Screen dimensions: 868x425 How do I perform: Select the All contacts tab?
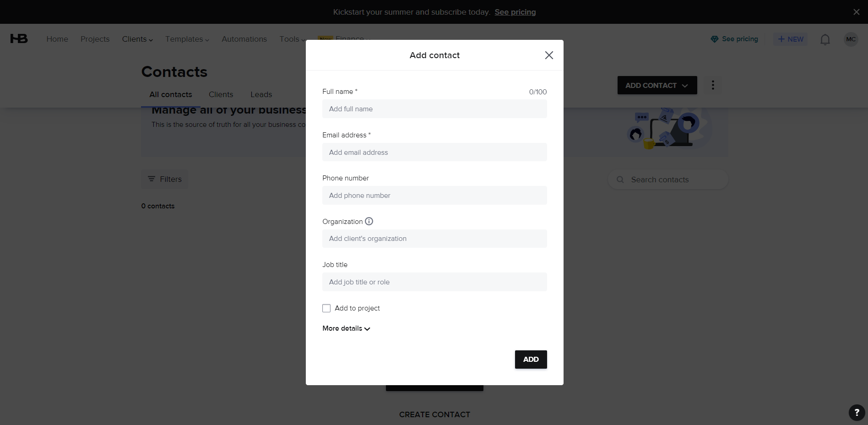pyautogui.click(x=170, y=94)
